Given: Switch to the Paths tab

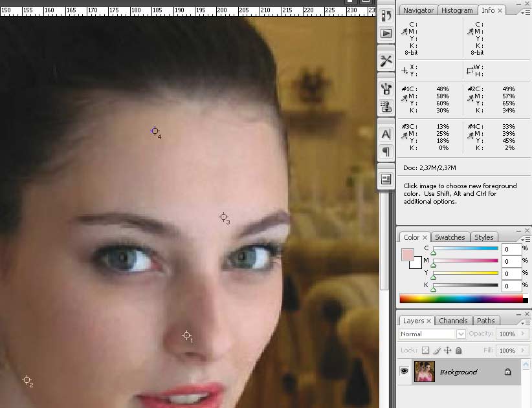Looking at the screenshot, I should point(485,321).
